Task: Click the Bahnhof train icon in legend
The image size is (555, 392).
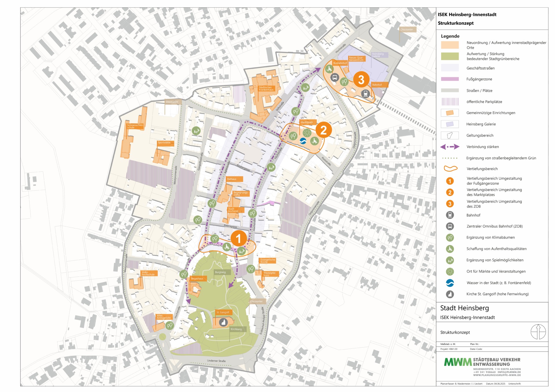Action: click(x=450, y=215)
